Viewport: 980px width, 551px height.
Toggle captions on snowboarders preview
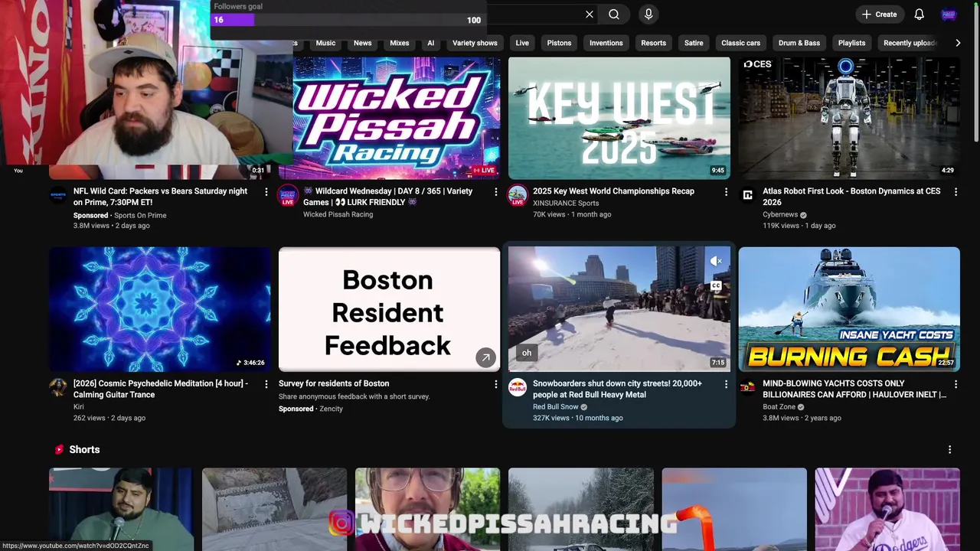click(716, 286)
